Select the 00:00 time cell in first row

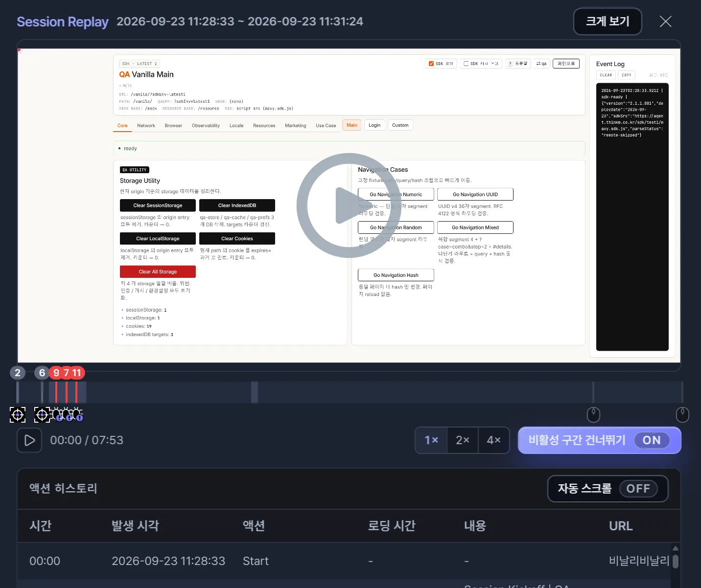click(x=45, y=561)
